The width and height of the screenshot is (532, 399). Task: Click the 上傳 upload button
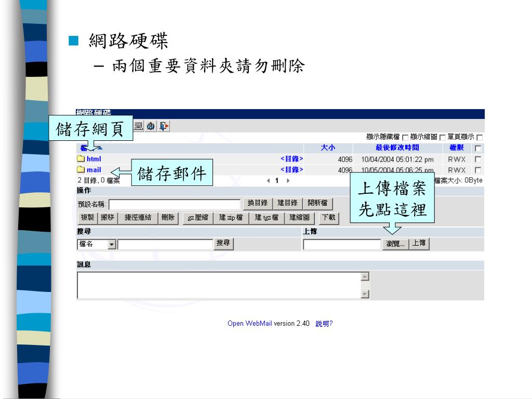(x=419, y=244)
